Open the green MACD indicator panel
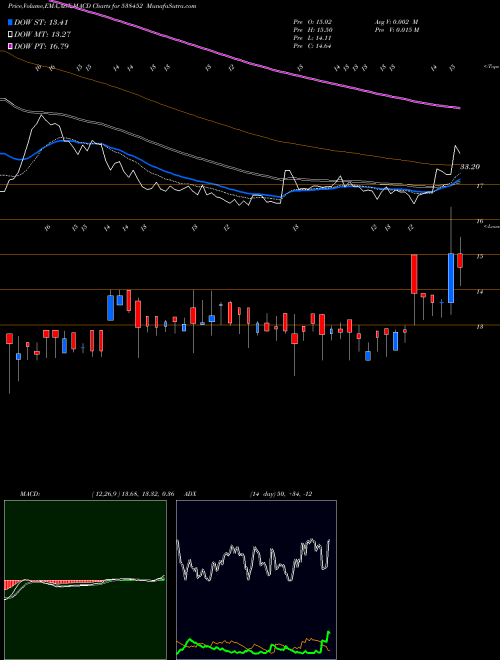The height and width of the screenshot is (660, 500). click(x=85, y=580)
